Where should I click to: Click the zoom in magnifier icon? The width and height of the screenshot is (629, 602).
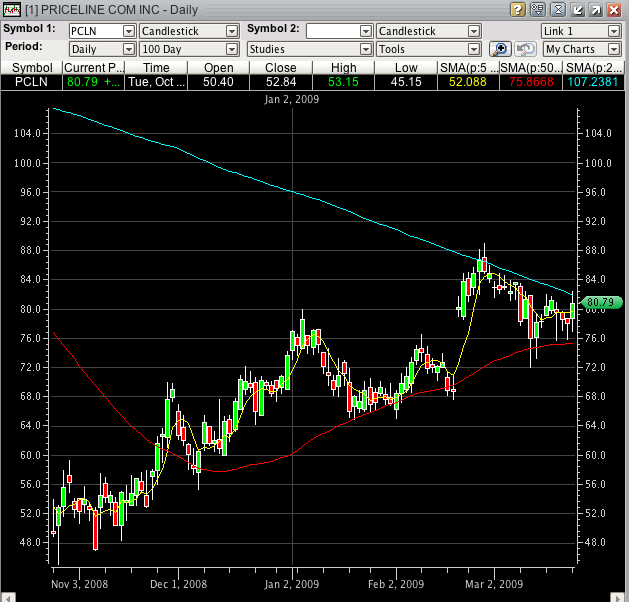click(501, 48)
